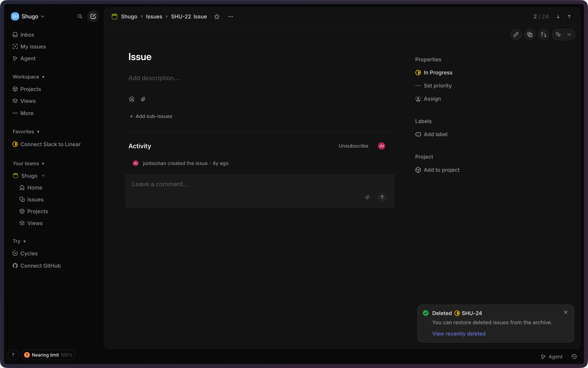588x368 pixels.
Task: Click the SH workspace avatar
Action: (x=15, y=16)
